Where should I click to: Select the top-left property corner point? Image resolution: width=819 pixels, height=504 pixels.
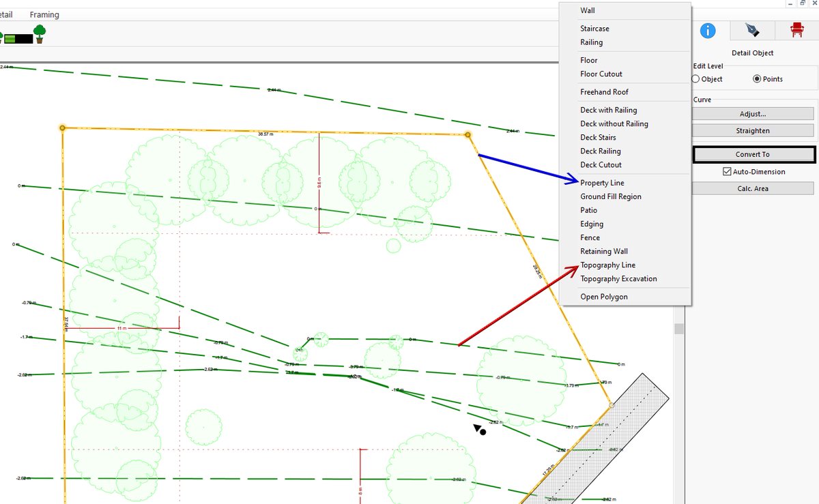62,128
